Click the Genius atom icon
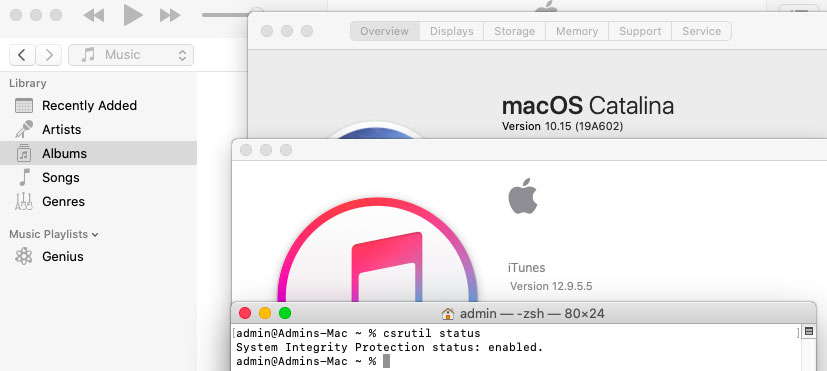 point(24,256)
